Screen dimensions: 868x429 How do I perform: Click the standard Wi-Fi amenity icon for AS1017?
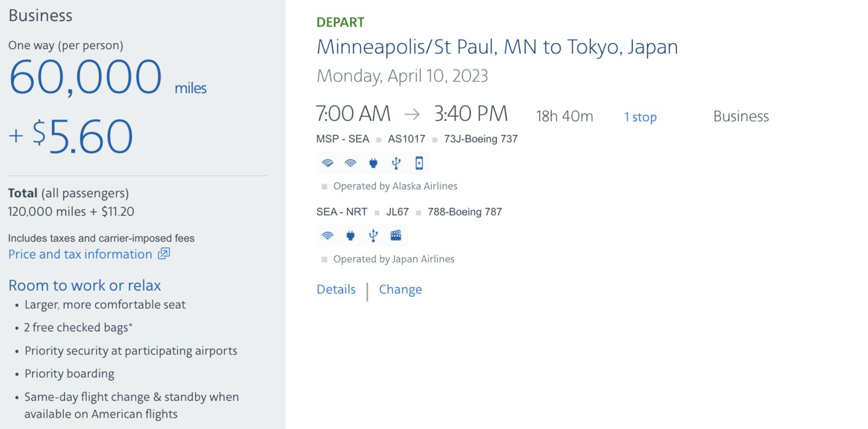click(x=350, y=163)
